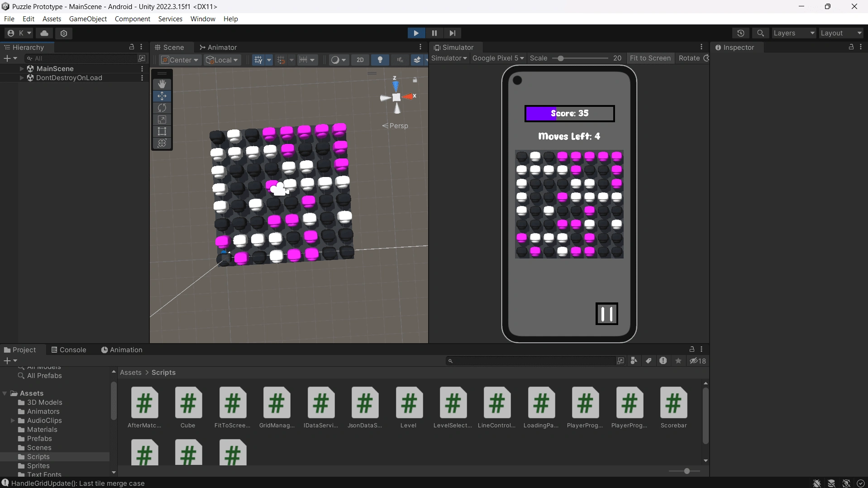Toggle scene lighting bulb button

coord(380,60)
